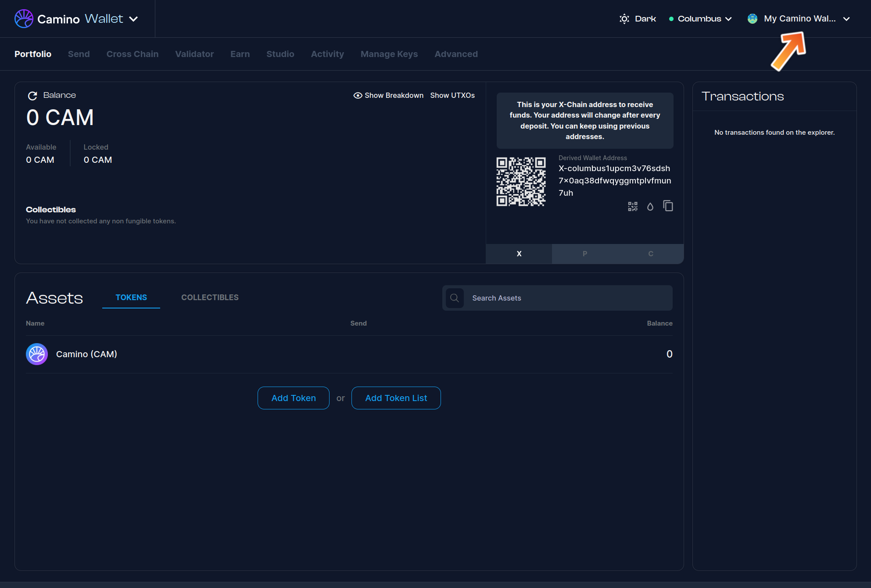Click the Camino (CAM) token icon
Screen dimensions: 871x588
pyautogui.click(x=37, y=354)
